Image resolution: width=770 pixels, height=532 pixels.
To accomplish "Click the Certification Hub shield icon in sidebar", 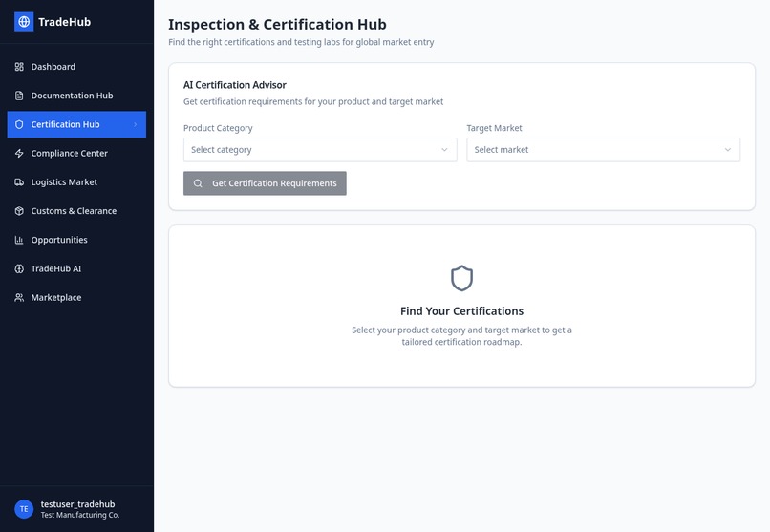I will point(19,125).
